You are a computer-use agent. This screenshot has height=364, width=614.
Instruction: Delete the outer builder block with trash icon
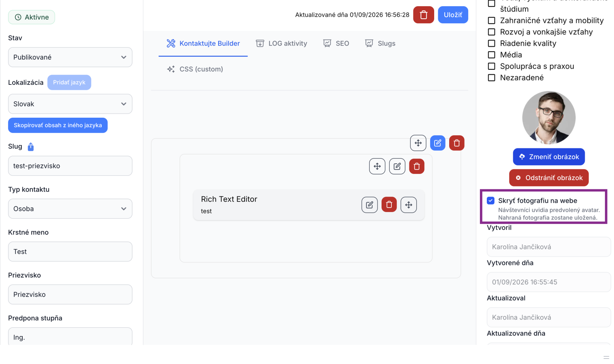tap(457, 143)
